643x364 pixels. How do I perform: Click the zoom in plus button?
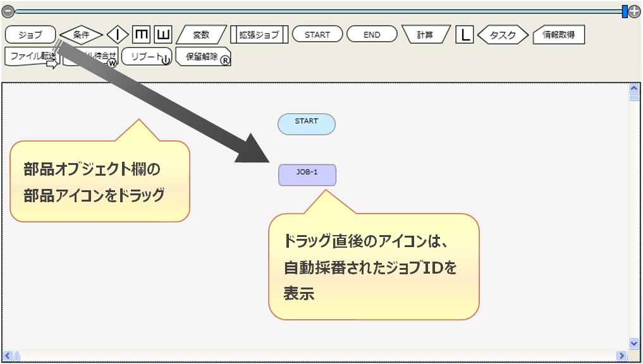[x=634, y=11]
